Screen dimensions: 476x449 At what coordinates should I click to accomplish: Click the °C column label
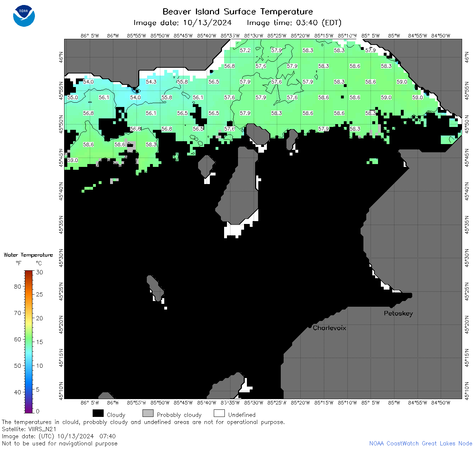pyautogui.click(x=39, y=263)
